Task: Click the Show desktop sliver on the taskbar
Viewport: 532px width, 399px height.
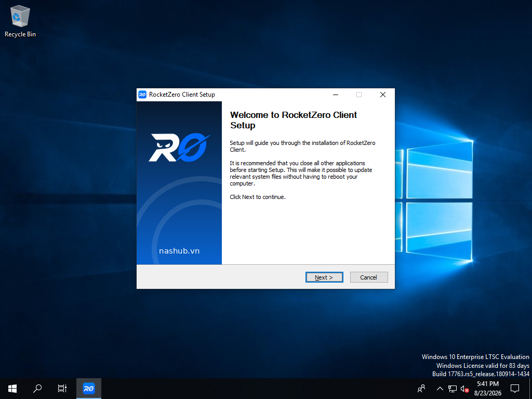Action: 530,389
